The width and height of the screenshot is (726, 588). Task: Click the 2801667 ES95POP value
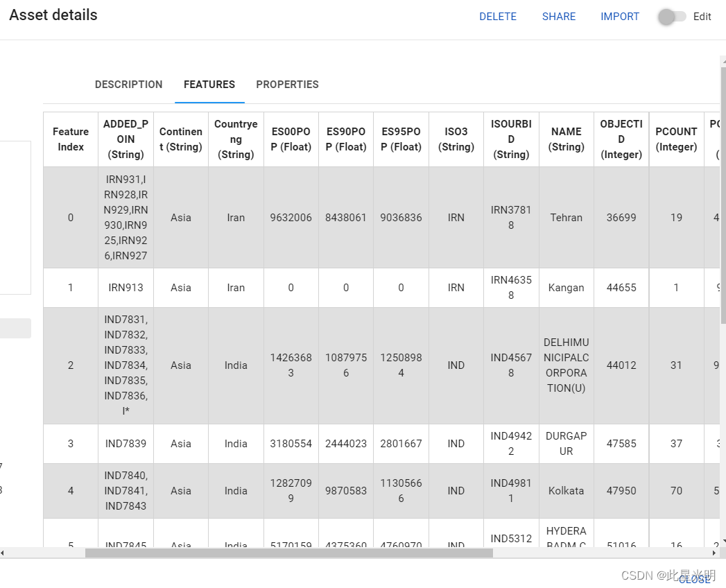[x=401, y=444]
